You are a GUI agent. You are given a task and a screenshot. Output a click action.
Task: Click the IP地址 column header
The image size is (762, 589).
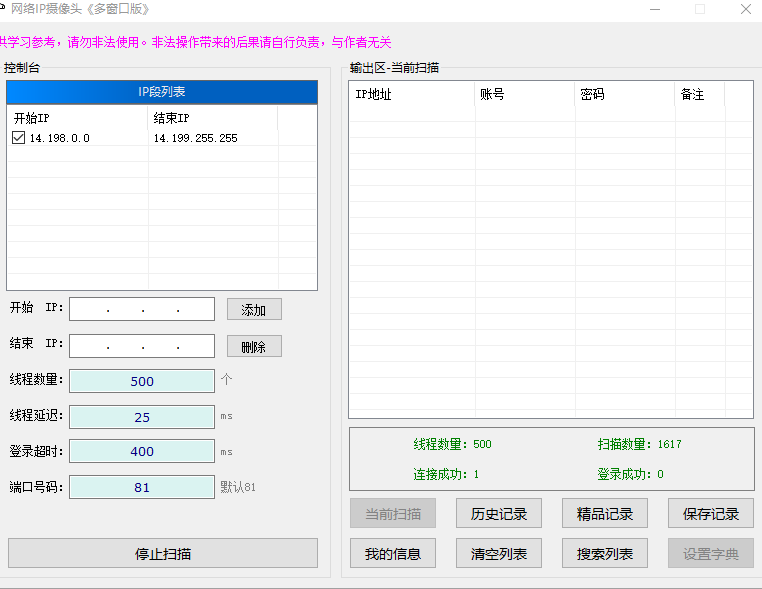411,95
